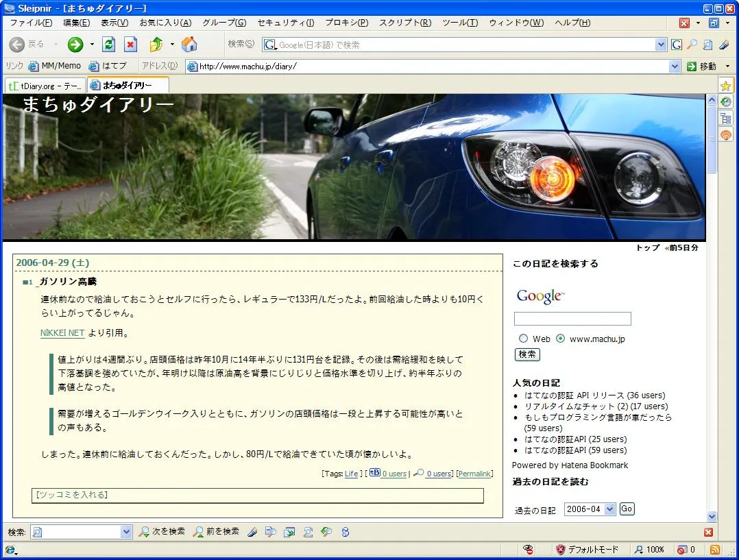Image resolution: width=739 pixels, height=560 pixels.
Task: Click 次を検索 find next button
Action: click(x=162, y=531)
